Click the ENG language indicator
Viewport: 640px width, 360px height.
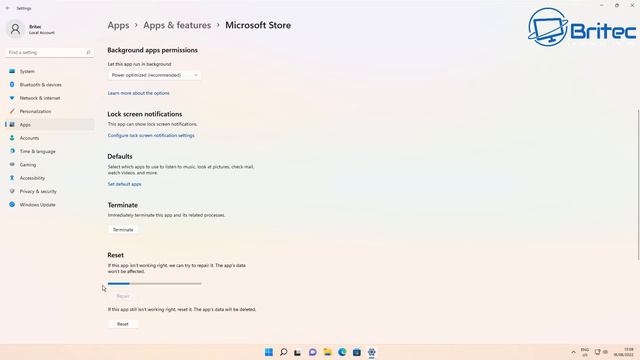[585, 352]
